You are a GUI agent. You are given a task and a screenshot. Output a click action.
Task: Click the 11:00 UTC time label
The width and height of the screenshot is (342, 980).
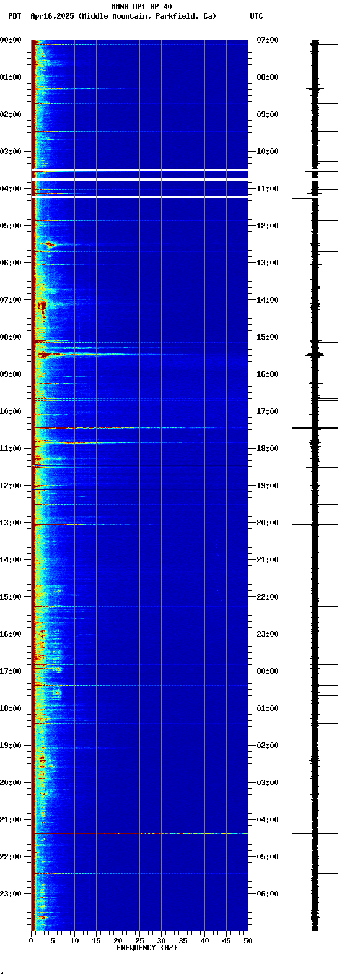click(268, 189)
